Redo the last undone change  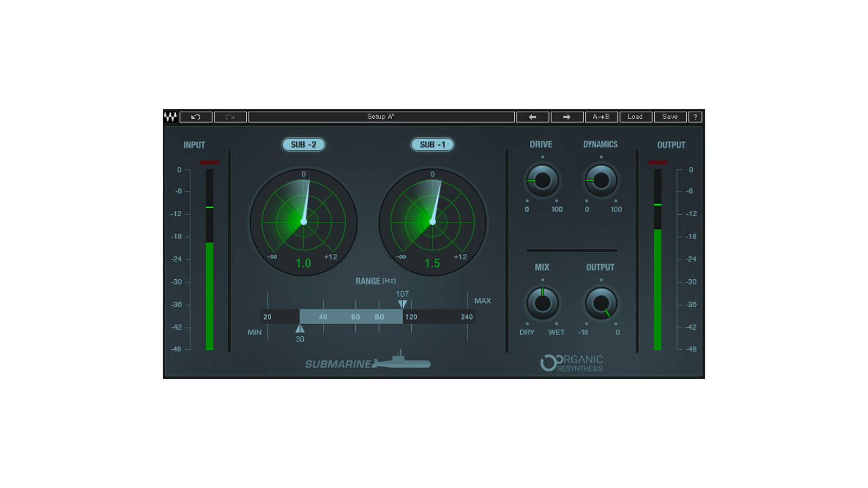pyautogui.click(x=230, y=117)
